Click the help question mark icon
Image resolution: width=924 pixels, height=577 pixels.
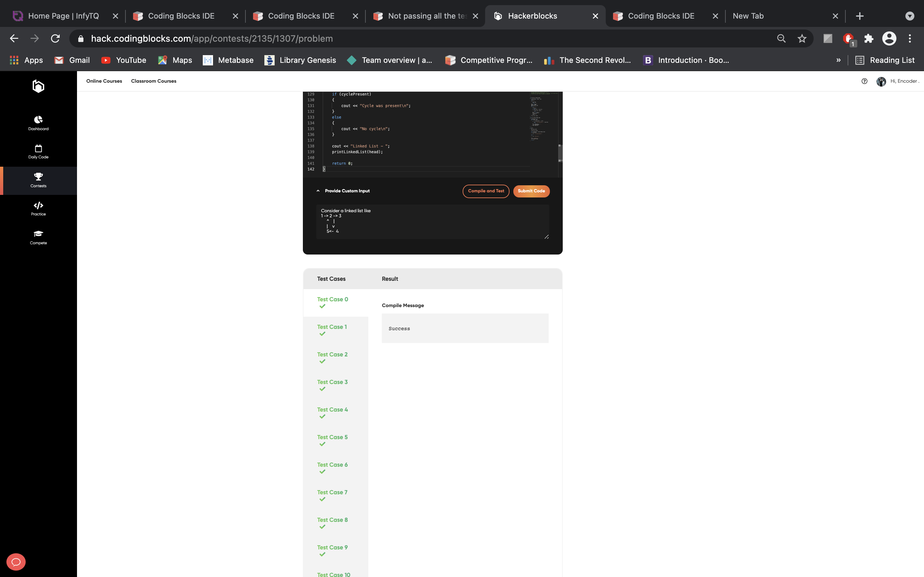click(x=864, y=81)
